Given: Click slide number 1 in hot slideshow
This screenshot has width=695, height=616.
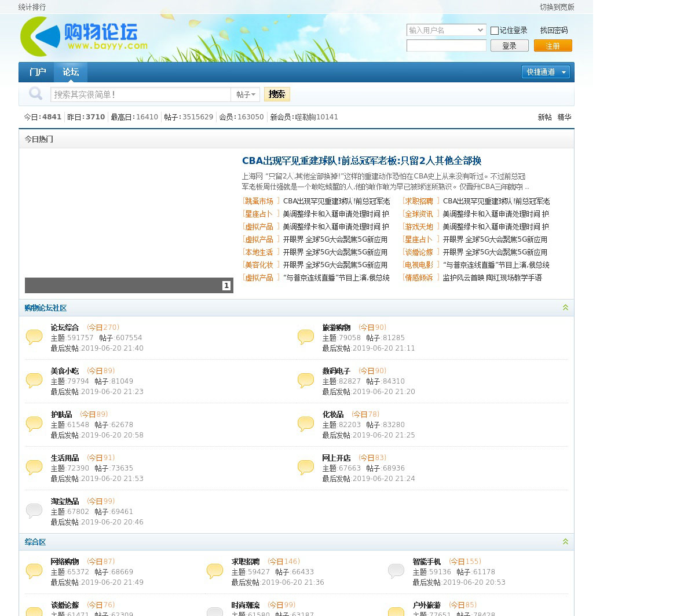Looking at the screenshot, I should [x=226, y=286].
